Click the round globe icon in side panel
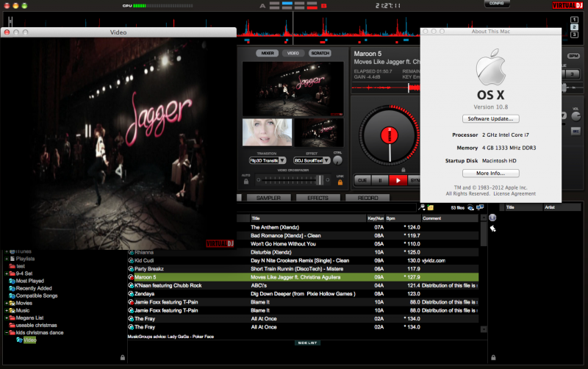 492,218
